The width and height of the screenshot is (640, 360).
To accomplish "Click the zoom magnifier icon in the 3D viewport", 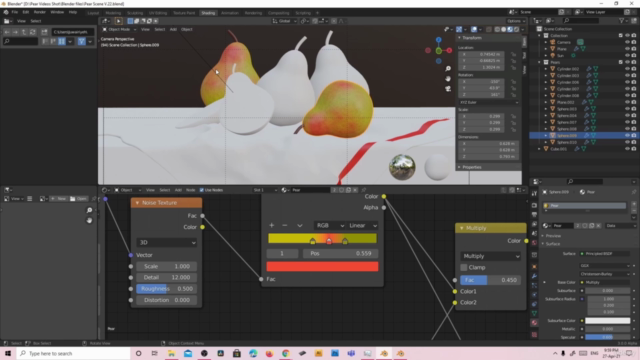I will 448,69.
